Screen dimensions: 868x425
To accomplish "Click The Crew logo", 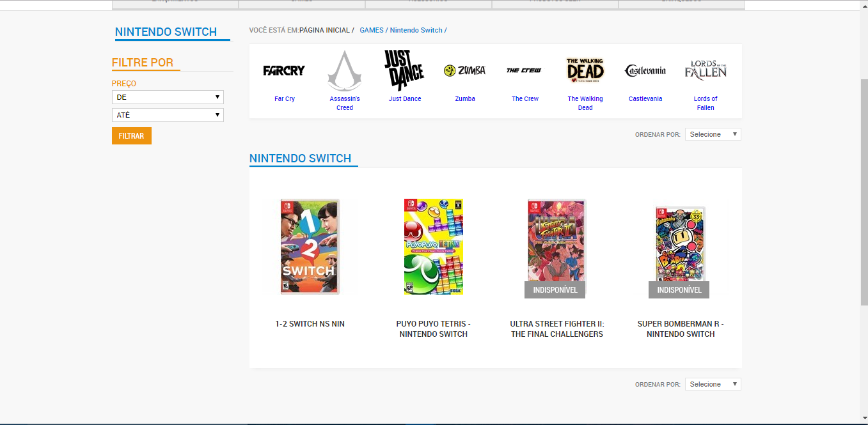I will pos(525,70).
